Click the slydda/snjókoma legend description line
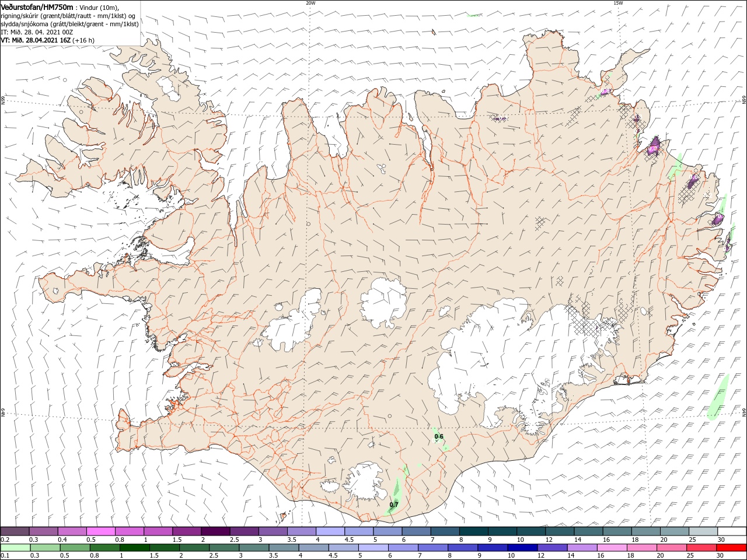 point(69,24)
